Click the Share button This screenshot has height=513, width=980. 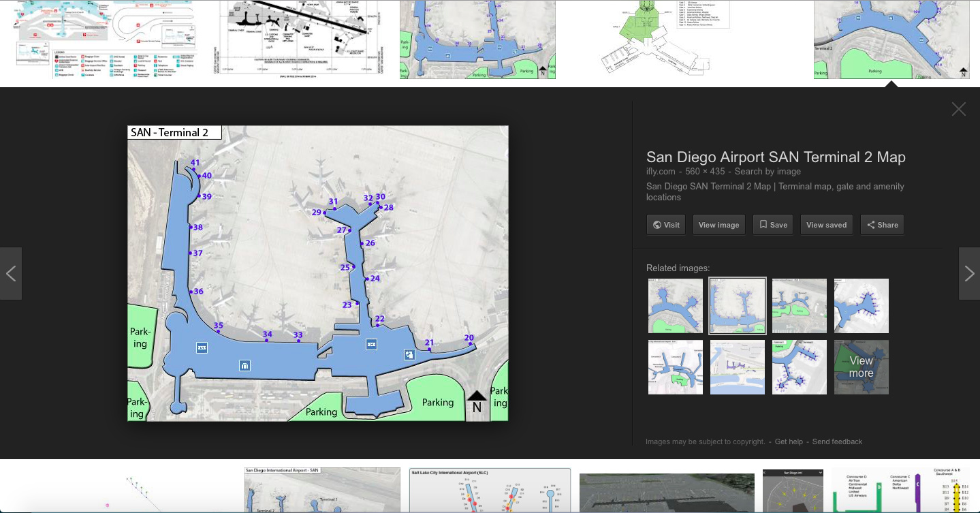coord(882,225)
